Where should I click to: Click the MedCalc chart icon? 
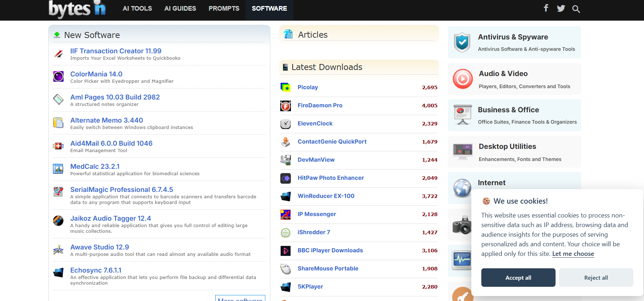tap(58, 169)
